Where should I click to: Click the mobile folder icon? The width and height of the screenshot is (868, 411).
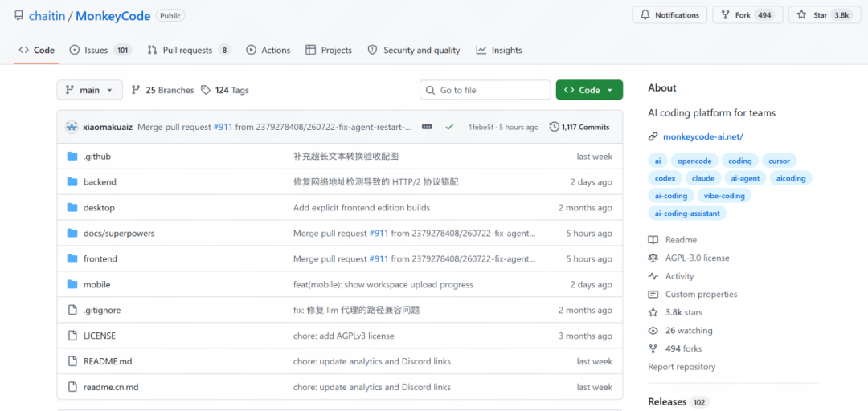(x=72, y=284)
